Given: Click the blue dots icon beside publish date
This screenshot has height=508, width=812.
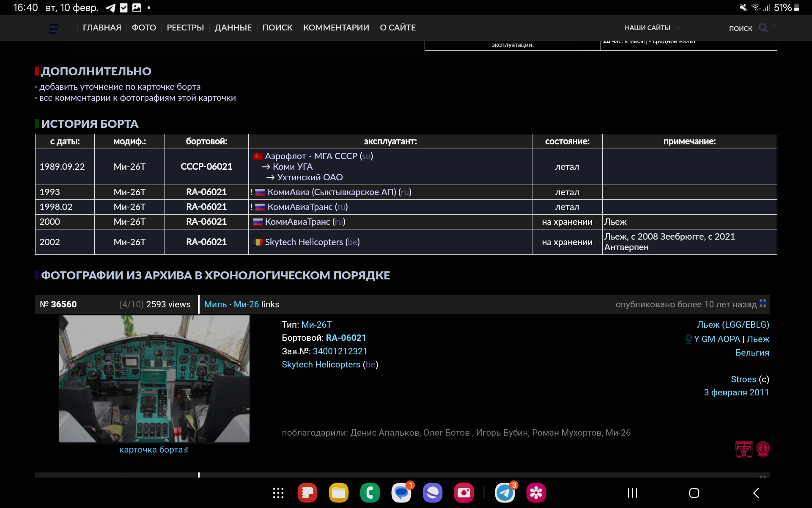Looking at the screenshot, I should pyautogui.click(x=763, y=303).
